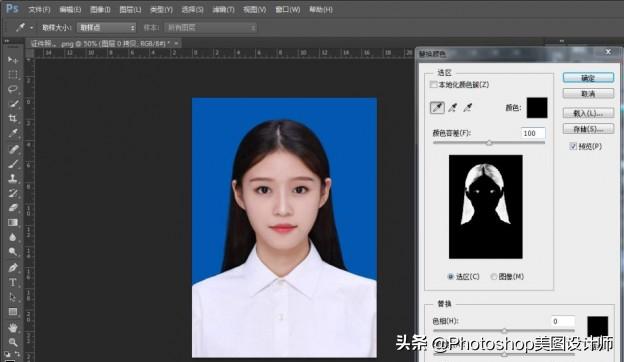The height and width of the screenshot is (362, 624).
Task: Select the Healing Brush tool
Action: (13, 149)
